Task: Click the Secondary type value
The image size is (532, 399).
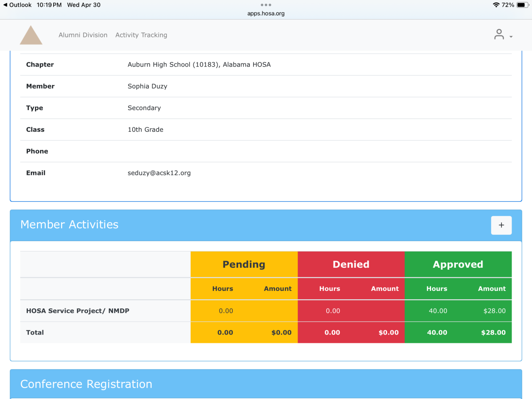Action: pyautogui.click(x=144, y=108)
